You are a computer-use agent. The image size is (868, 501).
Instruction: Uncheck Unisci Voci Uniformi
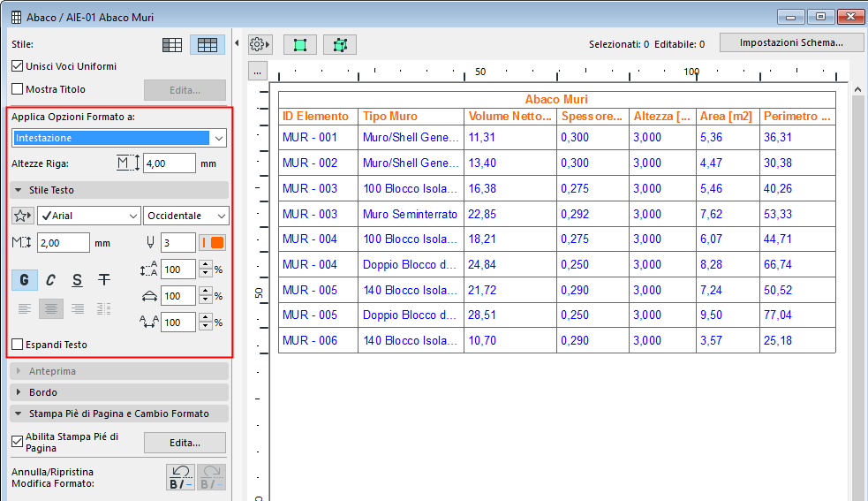pos(18,66)
